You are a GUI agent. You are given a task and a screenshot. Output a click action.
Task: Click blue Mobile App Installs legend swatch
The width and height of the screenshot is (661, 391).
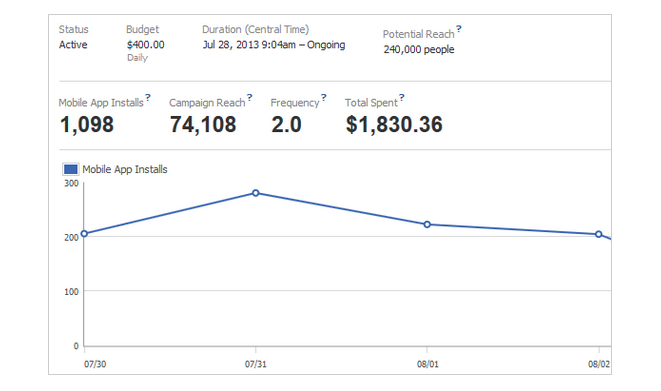[x=70, y=169]
